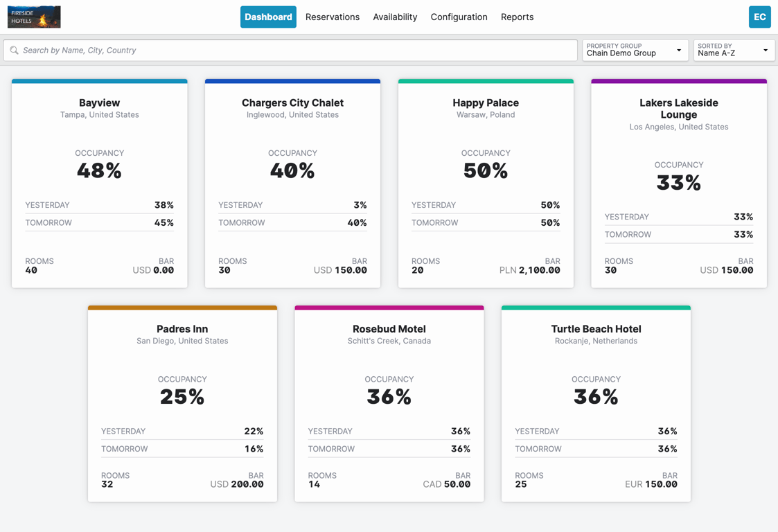Image resolution: width=778 pixels, height=532 pixels.
Task: Switch to the Availability tab
Action: (395, 17)
